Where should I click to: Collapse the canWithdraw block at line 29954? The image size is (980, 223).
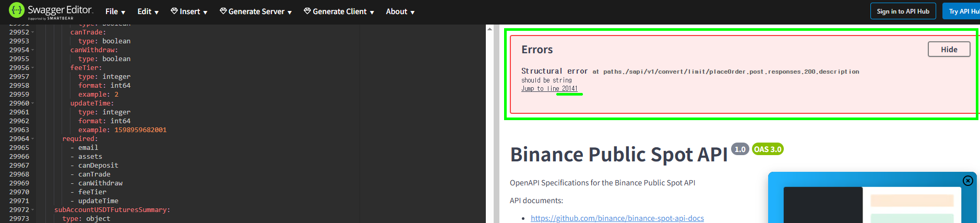(x=32, y=50)
